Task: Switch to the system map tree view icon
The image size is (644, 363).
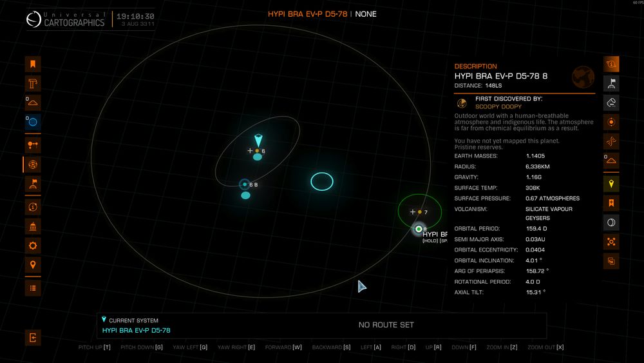Action: 33,144
